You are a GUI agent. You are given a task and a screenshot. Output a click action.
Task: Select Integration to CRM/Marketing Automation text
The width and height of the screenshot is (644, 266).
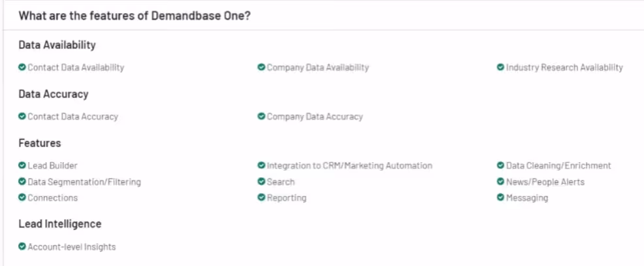pyautogui.click(x=349, y=166)
